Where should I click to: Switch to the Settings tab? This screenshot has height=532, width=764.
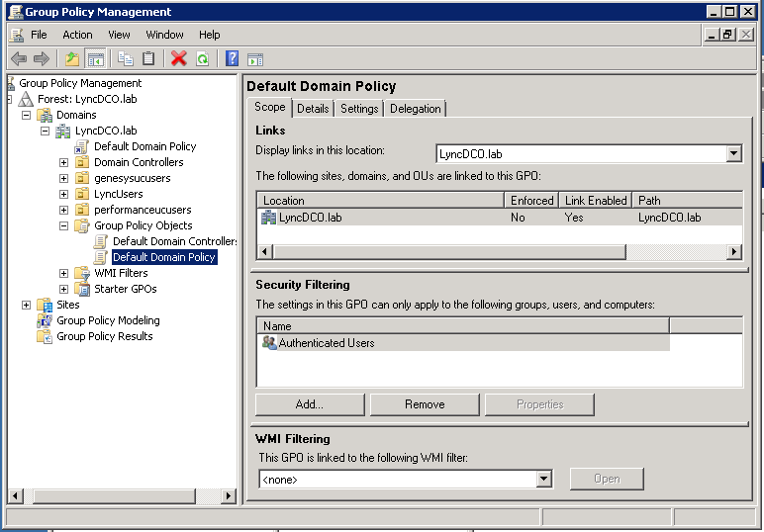point(359,109)
